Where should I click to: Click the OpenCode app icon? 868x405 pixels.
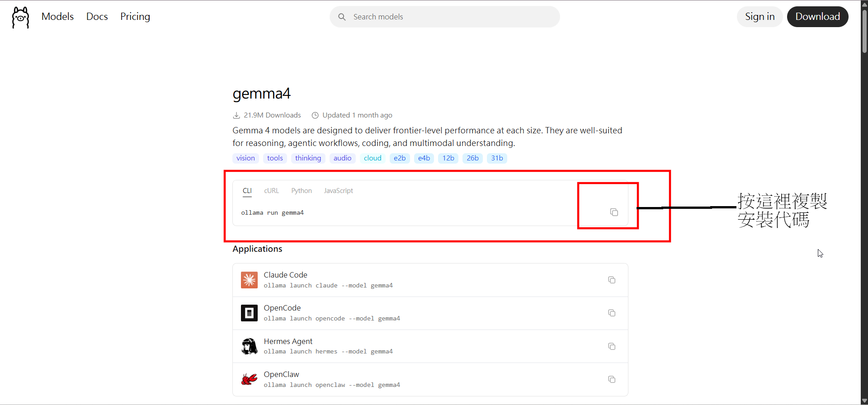(249, 313)
